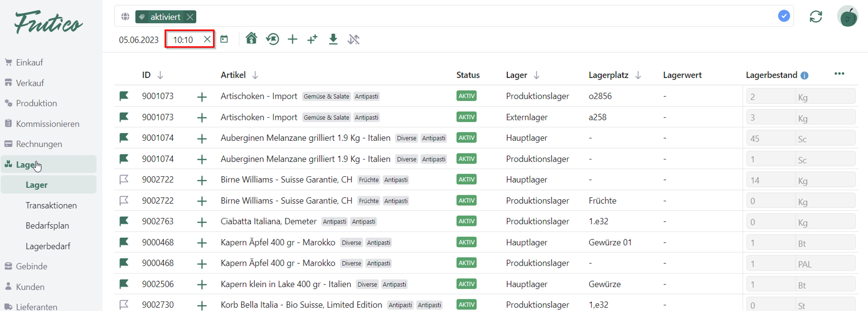Click the crossed-out sort icon in toolbar
868x311 pixels.
(x=353, y=40)
